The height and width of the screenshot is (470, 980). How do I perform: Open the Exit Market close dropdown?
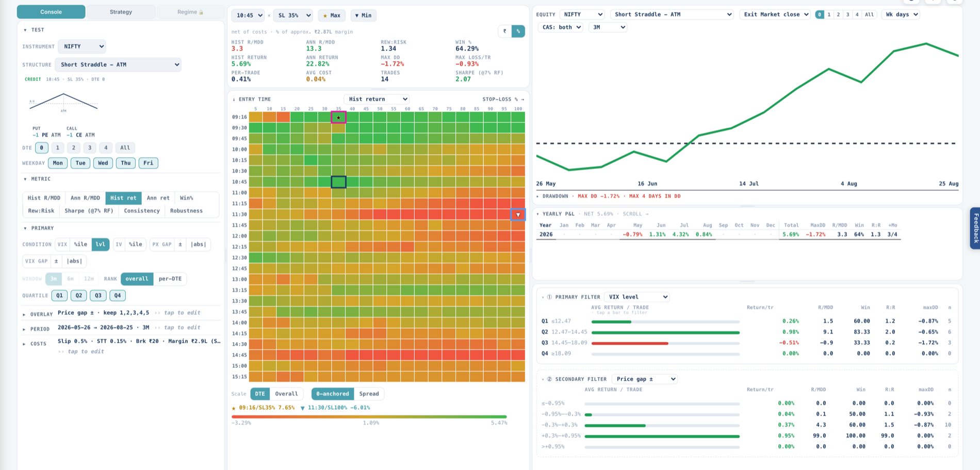(x=775, y=14)
